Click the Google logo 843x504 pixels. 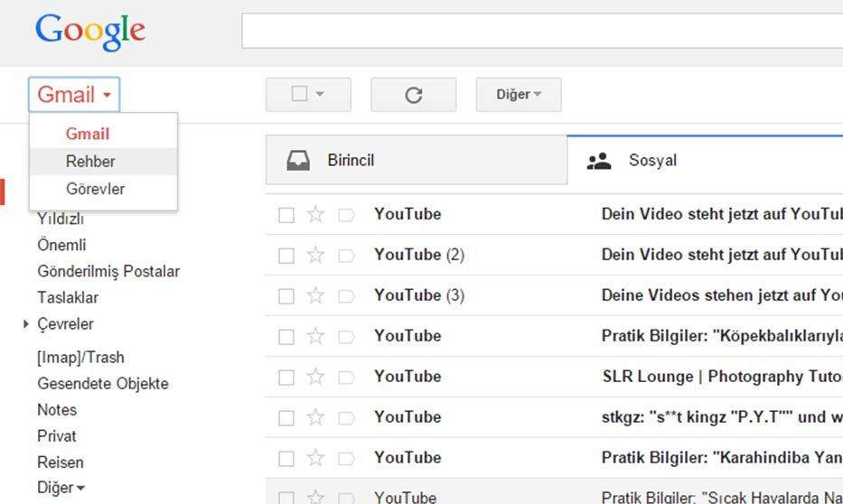pos(90,32)
